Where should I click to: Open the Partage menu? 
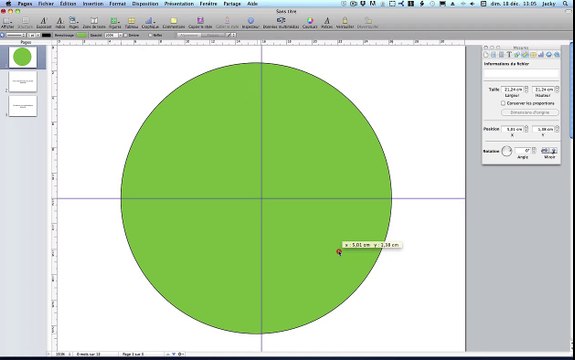point(232,4)
